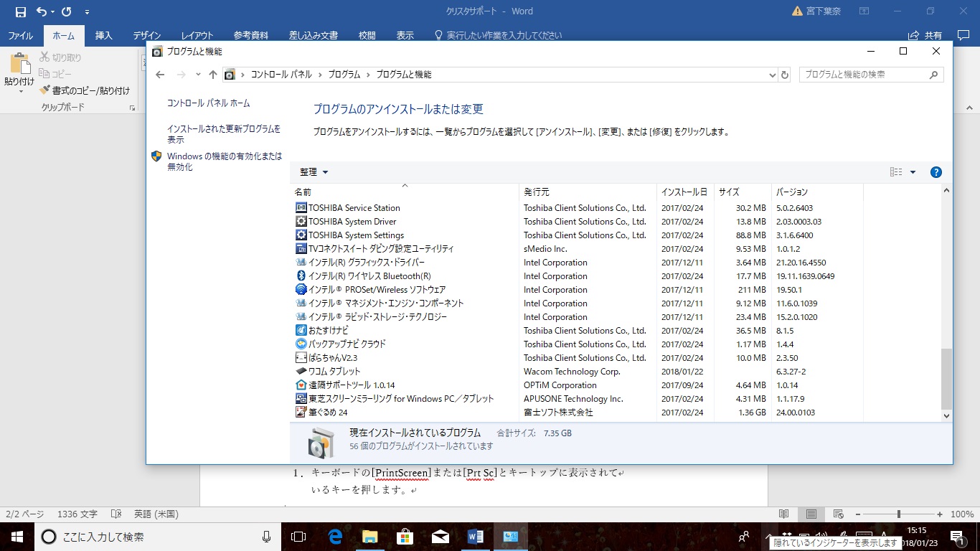Select 筆ぐるめ 24 in the program list
Screen dimensions: 980x551
coord(328,413)
